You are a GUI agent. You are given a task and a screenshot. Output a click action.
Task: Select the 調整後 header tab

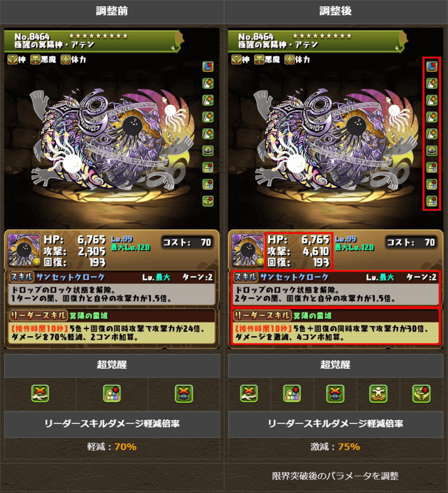point(336,11)
